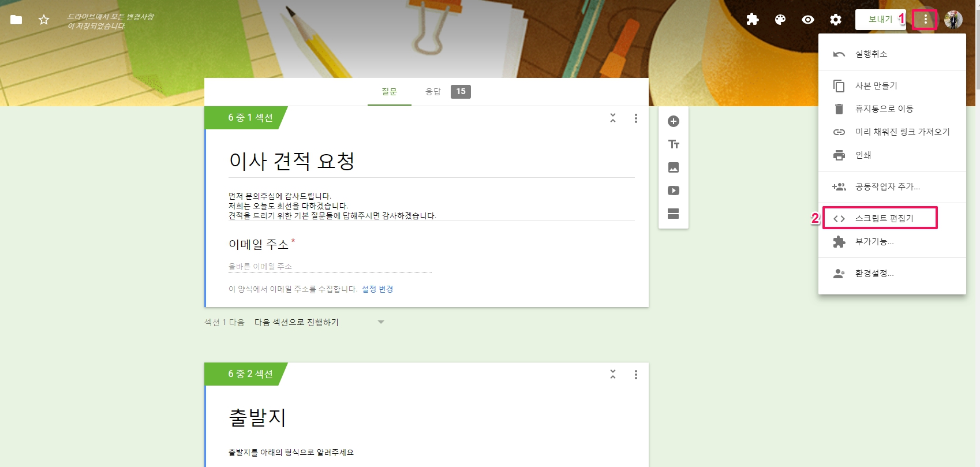The width and height of the screenshot is (980, 467).
Task: Open the add-ons puzzle icon in header
Action: [x=752, y=20]
